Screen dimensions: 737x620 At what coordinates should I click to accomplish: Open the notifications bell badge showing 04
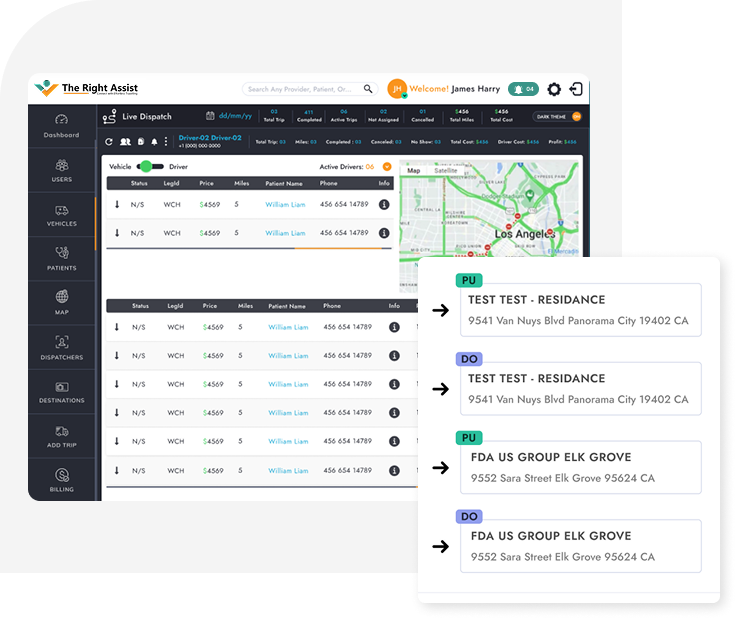[523, 89]
